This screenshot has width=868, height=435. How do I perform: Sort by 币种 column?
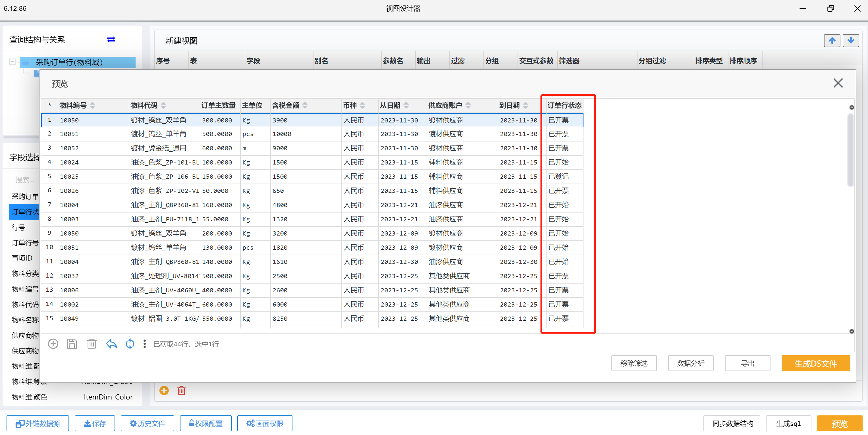pos(362,105)
